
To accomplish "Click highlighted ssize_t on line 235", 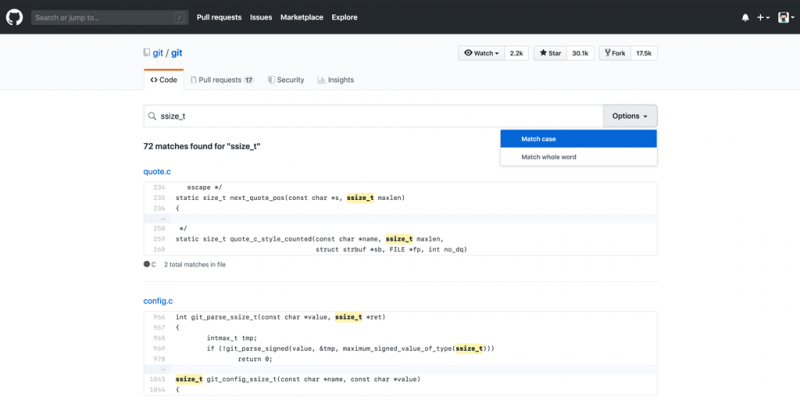I will 360,197.
